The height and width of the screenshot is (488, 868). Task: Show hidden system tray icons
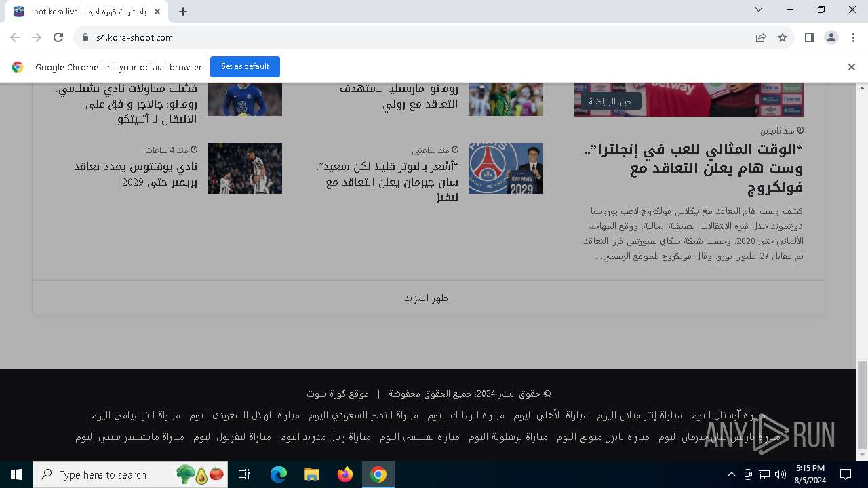point(731,474)
